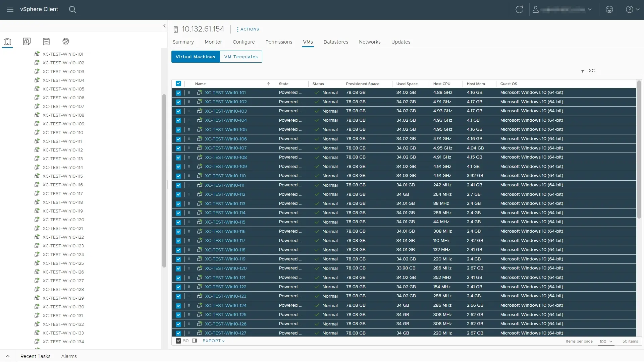
Task: Uncheck the select-all header checkbox
Action: tap(178, 83)
